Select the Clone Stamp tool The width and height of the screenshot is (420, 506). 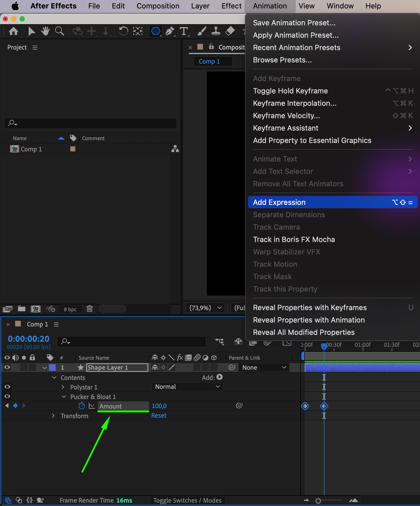[x=216, y=31]
